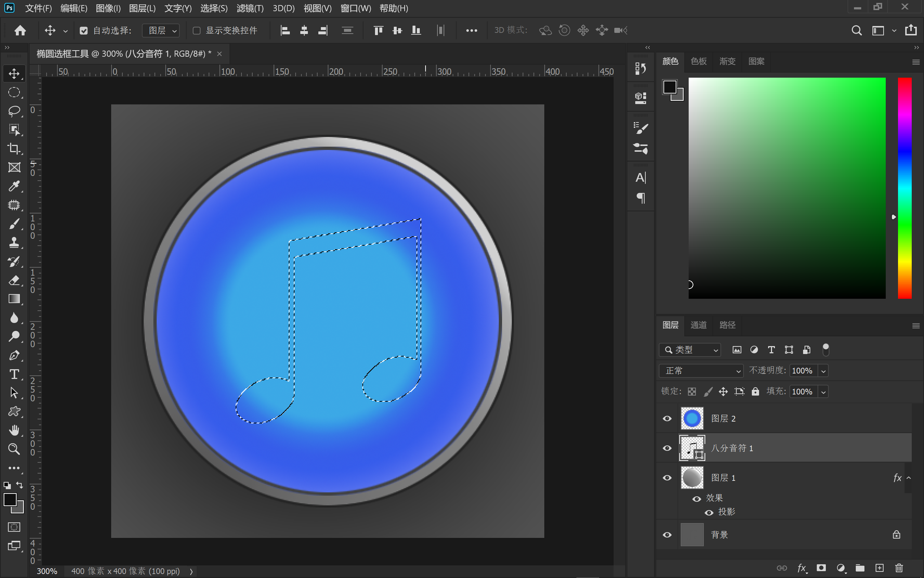
Task: Select the Frame tool
Action: [14, 167]
